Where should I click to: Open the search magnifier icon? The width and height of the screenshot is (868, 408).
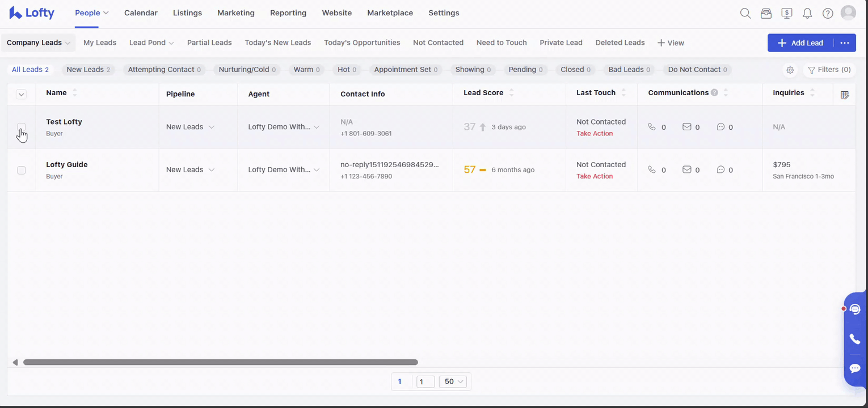pyautogui.click(x=745, y=13)
